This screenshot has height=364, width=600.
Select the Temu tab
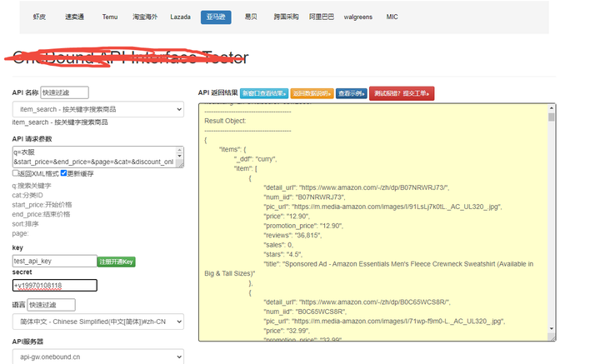point(110,17)
